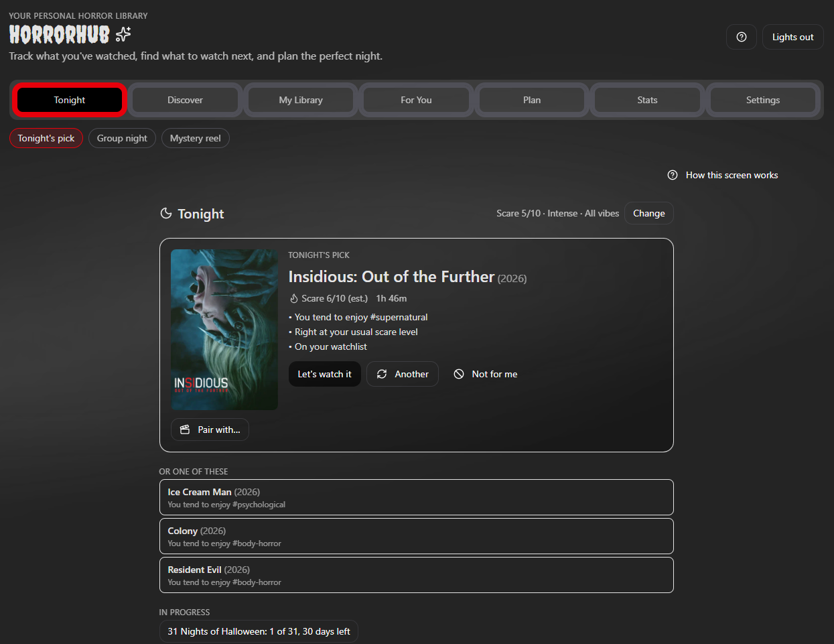View the Stats tab
Screen dimensions: 834x644
[647, 100]
